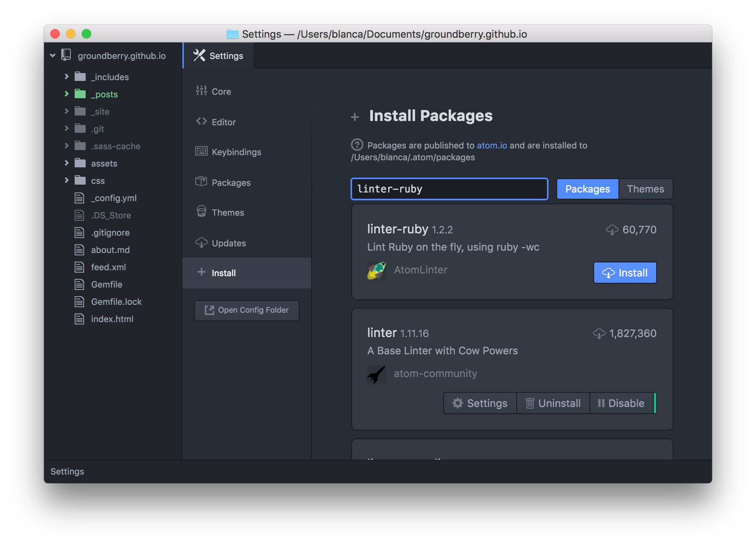The width and height of the screenshot is (756, 546).
Task: Click the AtomLinter avatar image
Action: [x=376, y=270]
